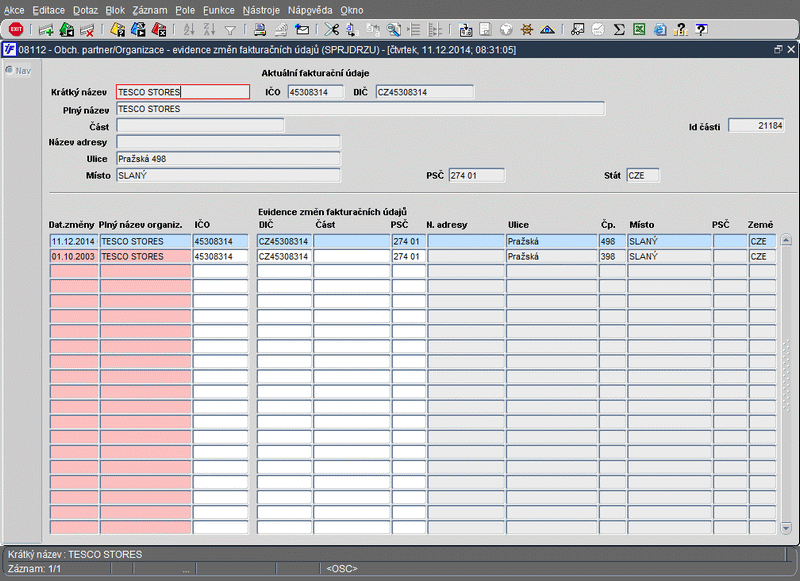Image resolution: width=800 pixels, height=581 pixels.
Task: Click house number 498 in the table
Action: click(x=612, y=241)
